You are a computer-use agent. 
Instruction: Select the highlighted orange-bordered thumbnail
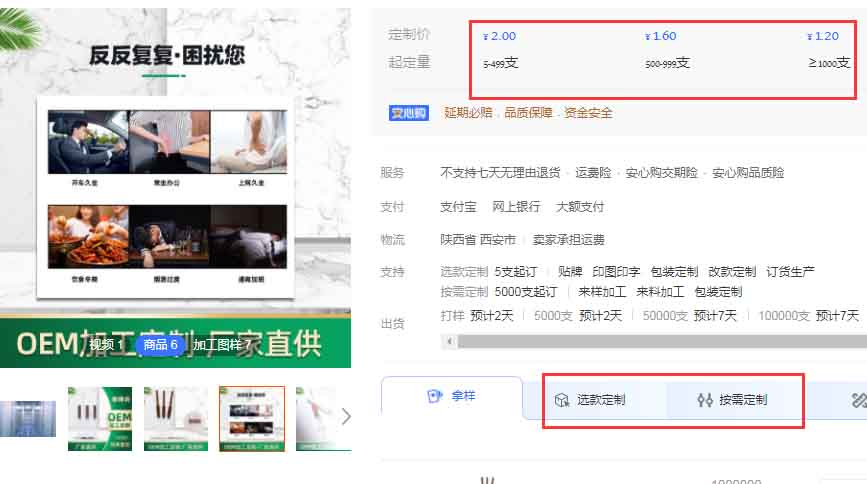(252, 418)
